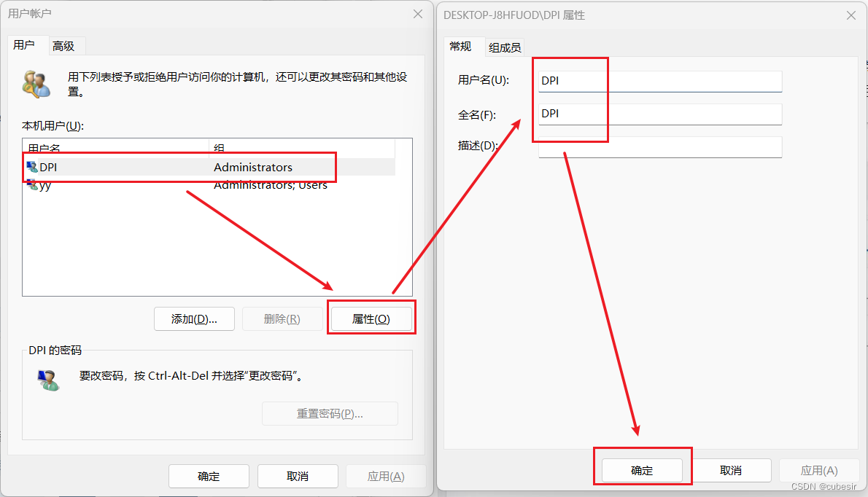
Task: Click the 用户名 column header
Action: pyautogui.click(x=116, y=148)
